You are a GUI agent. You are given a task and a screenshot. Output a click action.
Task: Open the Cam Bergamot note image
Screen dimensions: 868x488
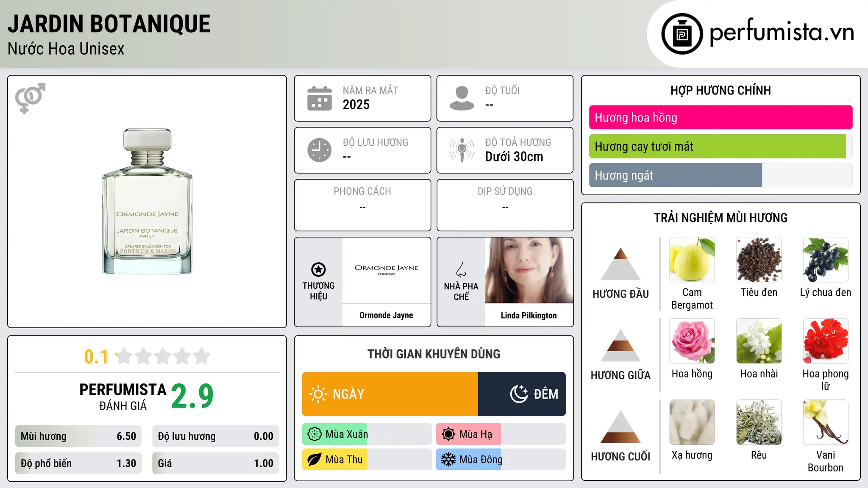click(692, 260)
